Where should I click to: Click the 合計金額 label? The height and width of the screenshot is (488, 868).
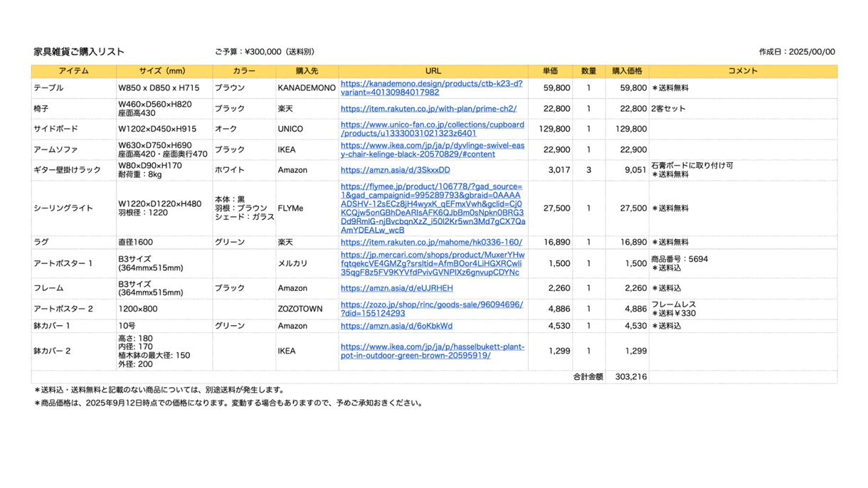[588, 377]
